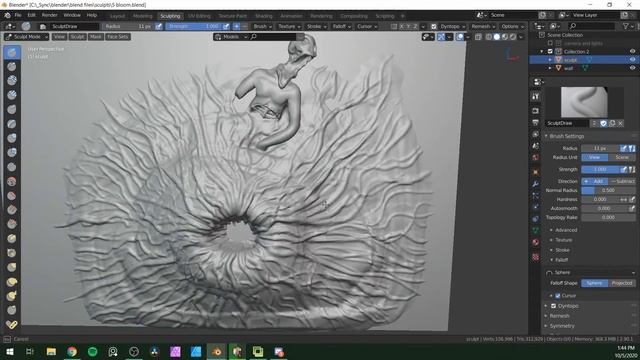Toggle Collection 2 exclude checkbox in outliner

(550, 51)
